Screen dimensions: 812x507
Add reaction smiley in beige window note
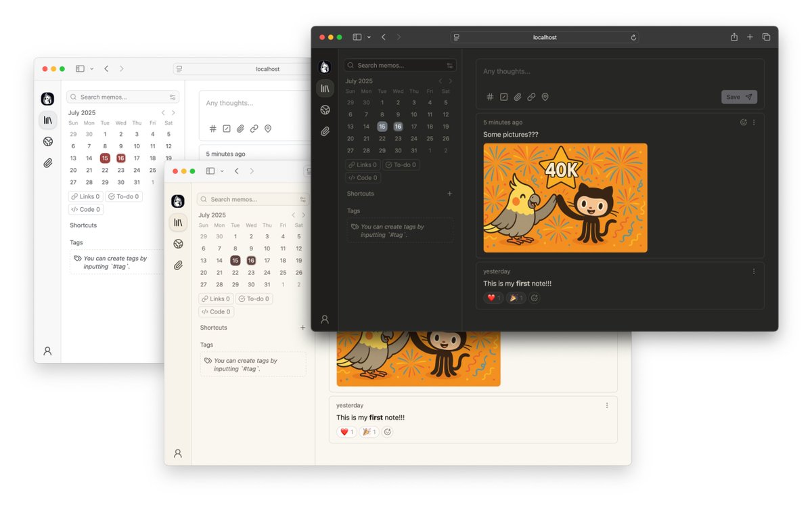[x=388, y=432]
